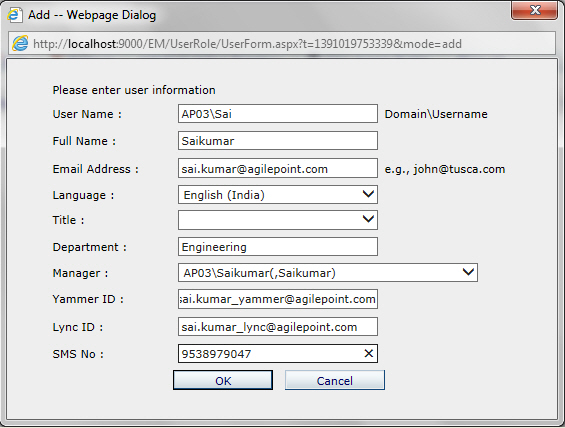
Task: Close the Add Webpage Dialog window
Action: 534,10
